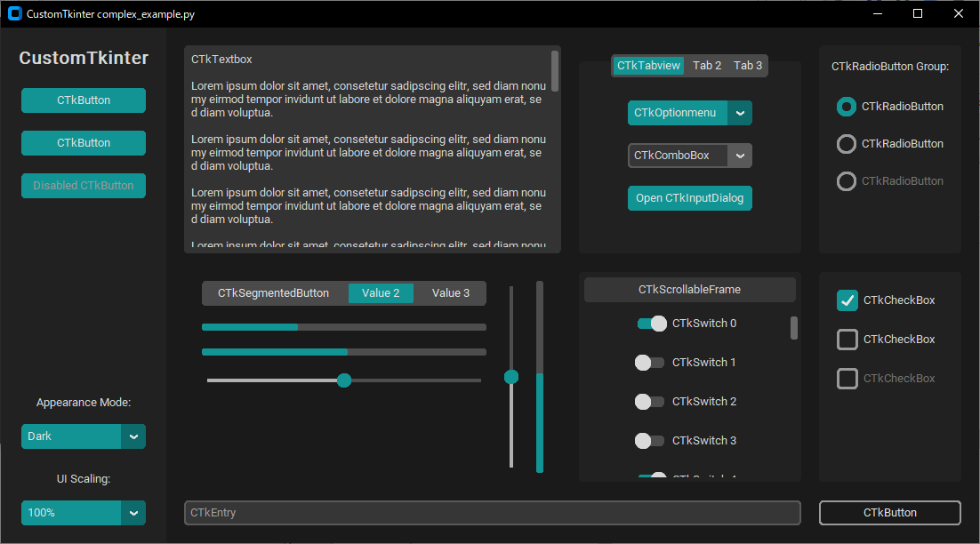The width and height of the screenshot is (980, 544).
Task: Click the CTkScrollableFrame header label
Action: (x=689, y=290)
